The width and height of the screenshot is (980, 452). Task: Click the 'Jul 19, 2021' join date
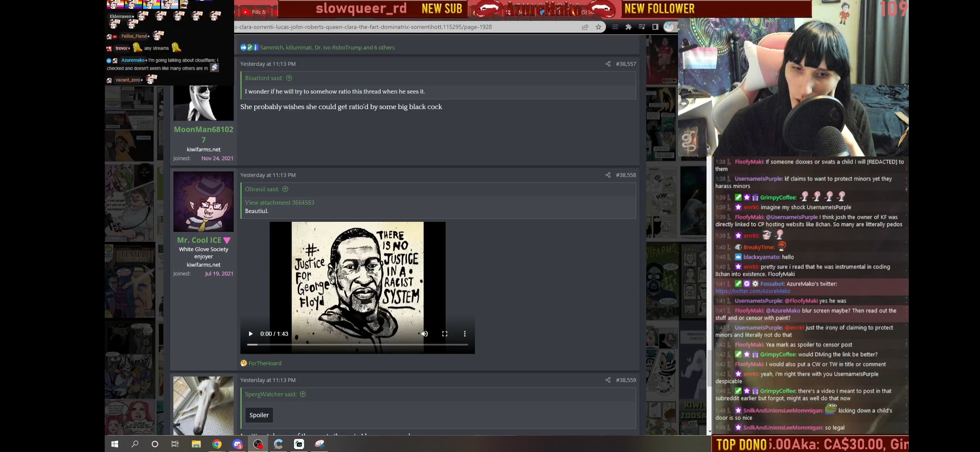[x=219, y=273]
